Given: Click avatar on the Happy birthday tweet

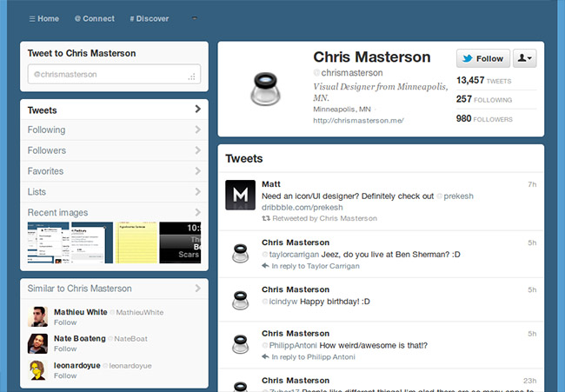Looking at the screenshot, I should [x=240, y=300].
